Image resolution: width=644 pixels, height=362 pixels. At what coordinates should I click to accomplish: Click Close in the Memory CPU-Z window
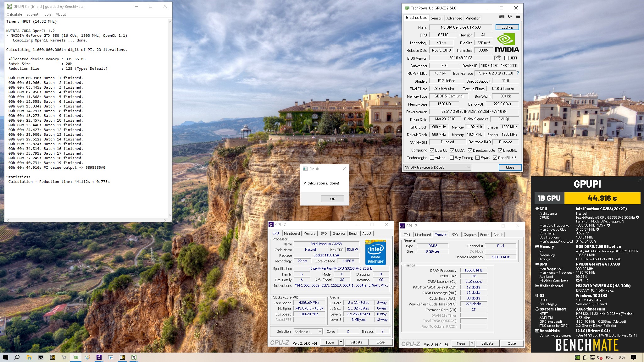(x=511, y=343)
